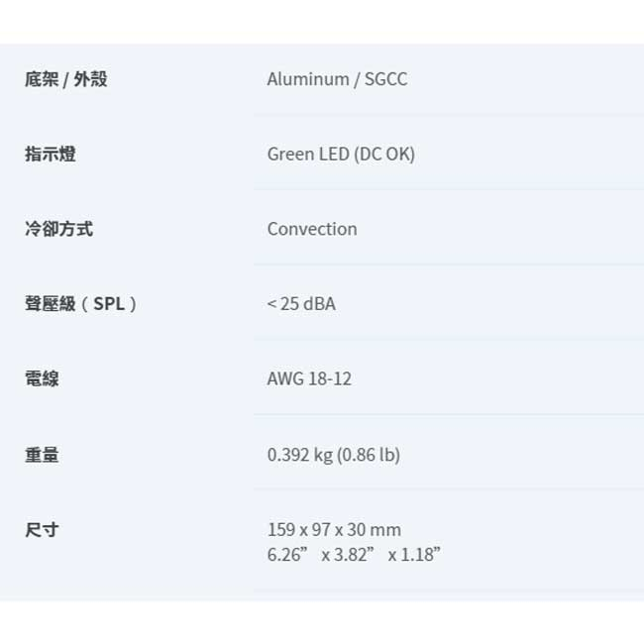Select the 6.26” x 3.82” x 1.18” line
This screenshot has width=644, height=644.
[x=354, y=555]
